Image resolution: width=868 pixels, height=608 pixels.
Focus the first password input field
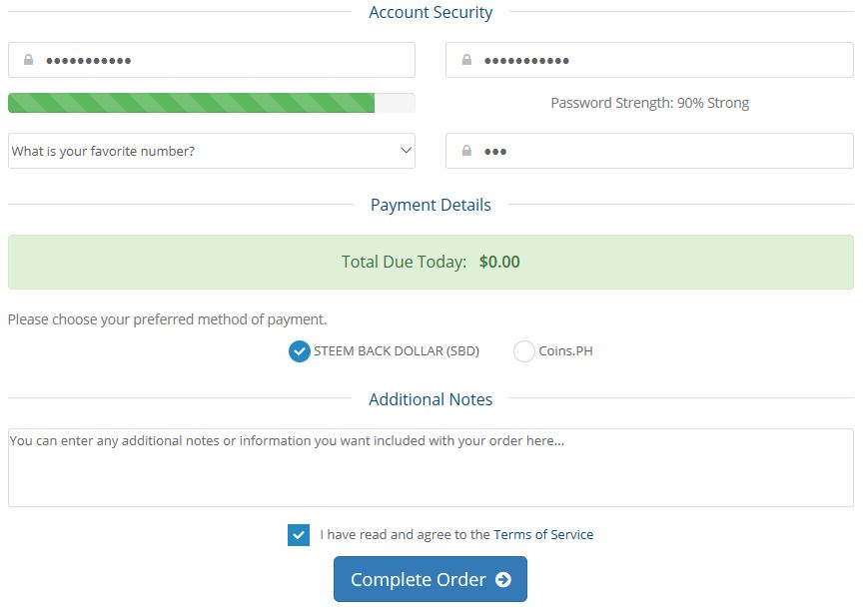pos(212,60)
